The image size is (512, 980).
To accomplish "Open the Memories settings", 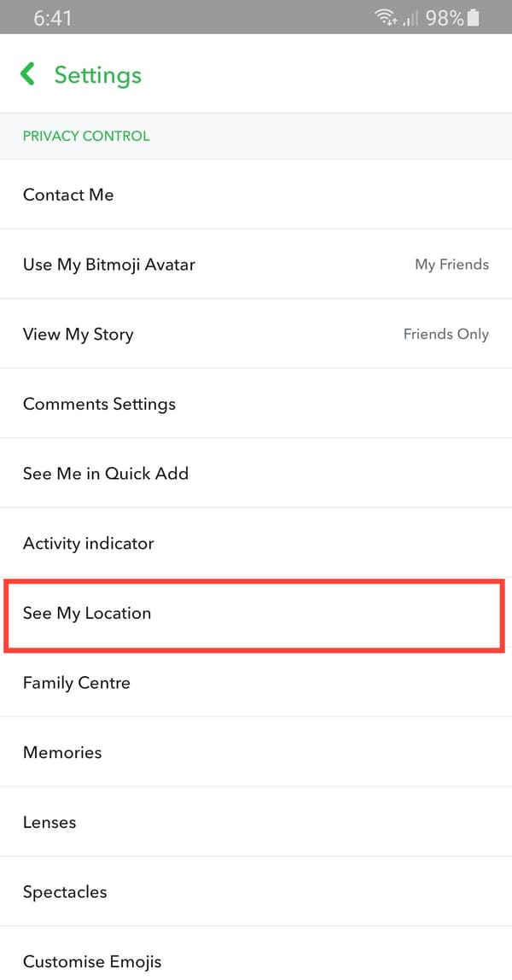I will [62, 752].
